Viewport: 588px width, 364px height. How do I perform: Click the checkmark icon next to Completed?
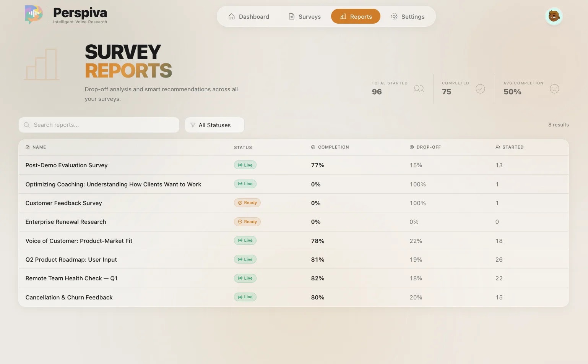[480, 89]
